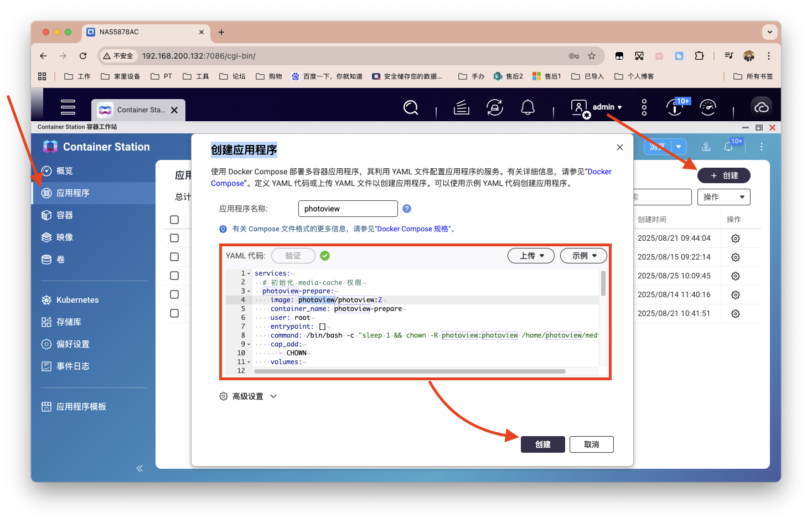Viewport: 812px width, 523px height.
Task: Click the gear icon on the first application row
Action: coord(735,238)
